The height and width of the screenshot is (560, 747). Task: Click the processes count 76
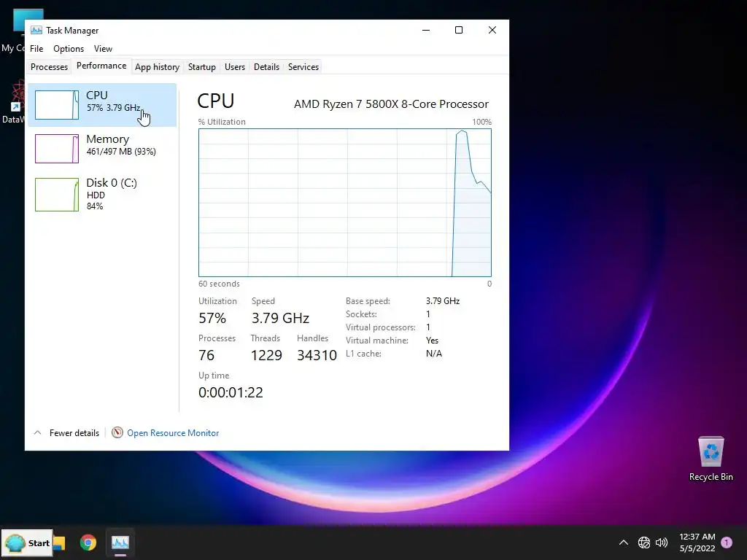(x=206, y=355)
